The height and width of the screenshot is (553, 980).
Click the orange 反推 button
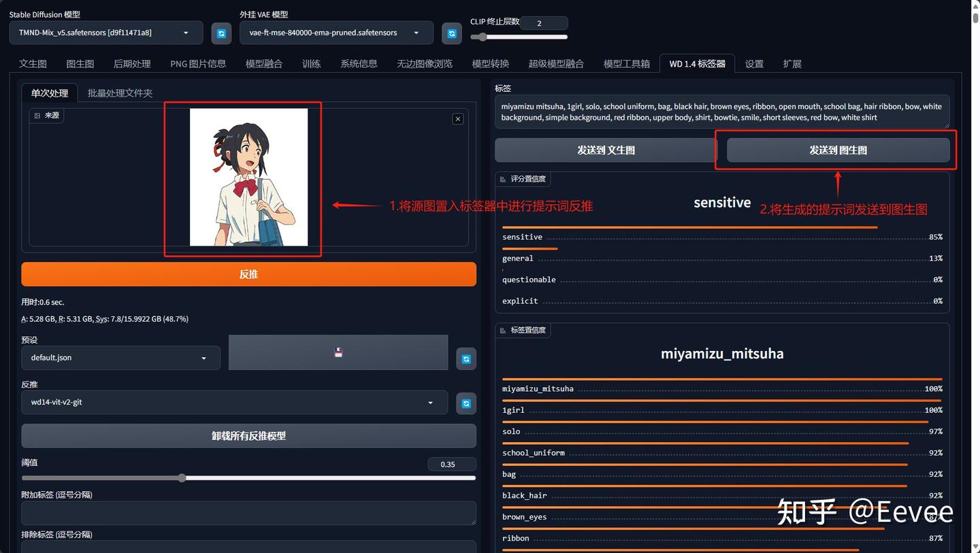pyautogui.click(x=248, y=274)
